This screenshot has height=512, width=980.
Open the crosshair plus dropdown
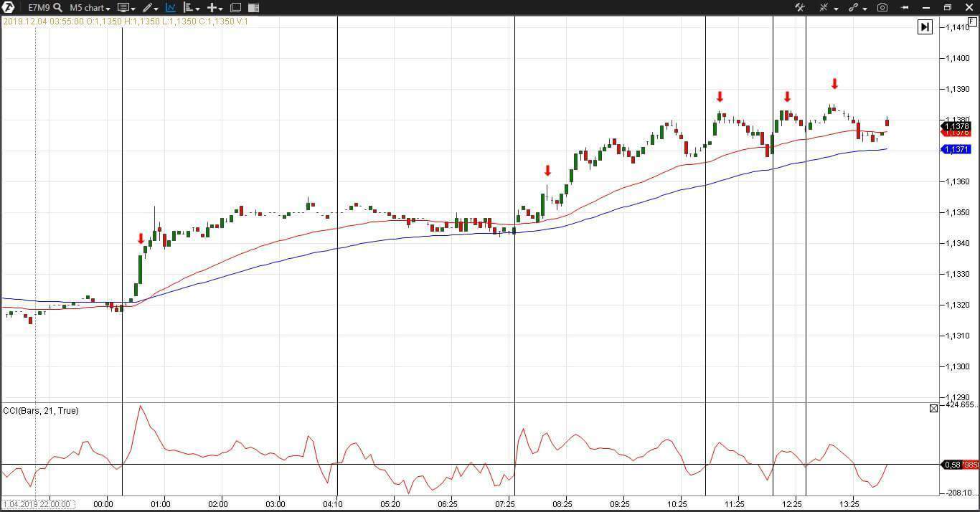pyautogui.click(x=215, y=7)
